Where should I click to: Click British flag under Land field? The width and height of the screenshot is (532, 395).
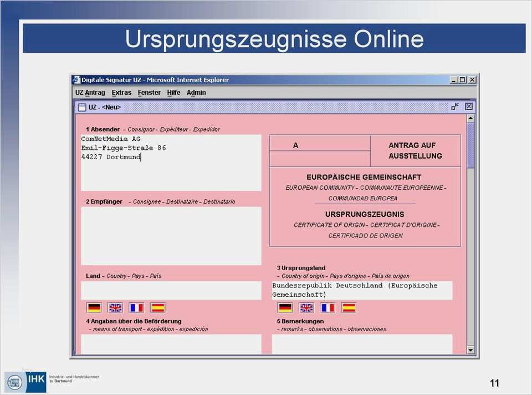tap(115, 307)
